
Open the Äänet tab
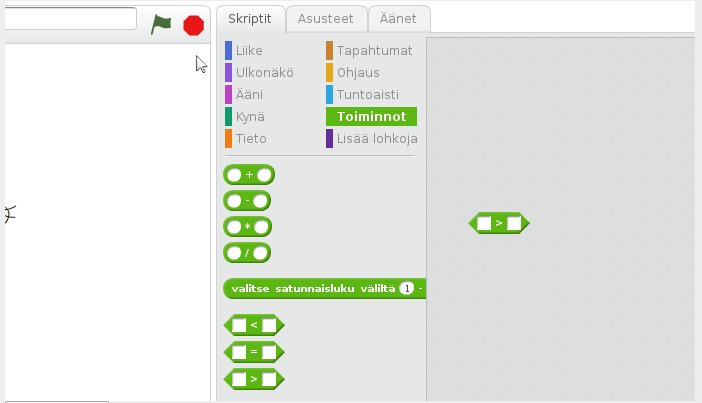coord(398,19)
